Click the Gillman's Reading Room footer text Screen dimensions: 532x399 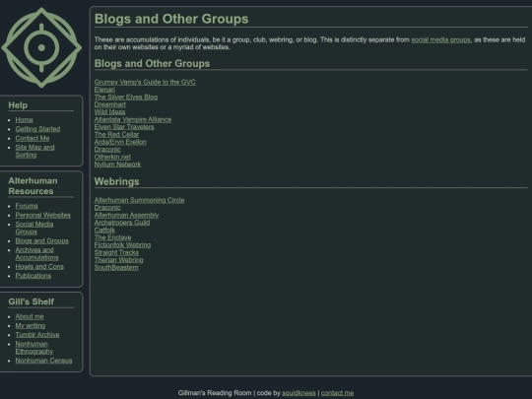[215, 393]
